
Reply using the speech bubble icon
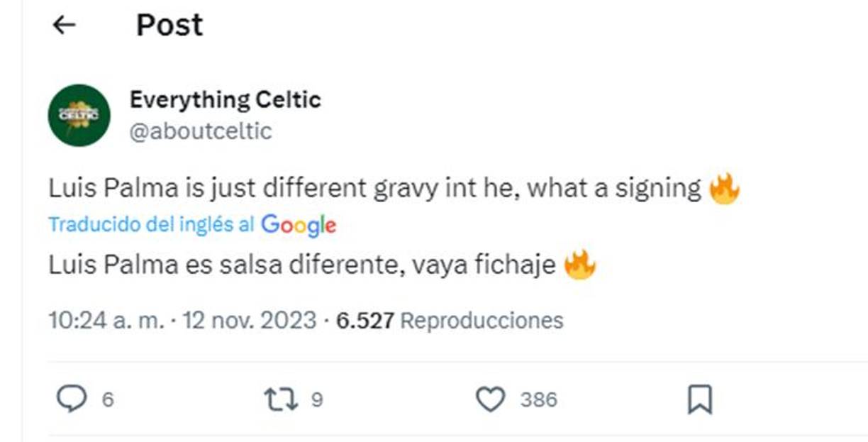[71, 400]
